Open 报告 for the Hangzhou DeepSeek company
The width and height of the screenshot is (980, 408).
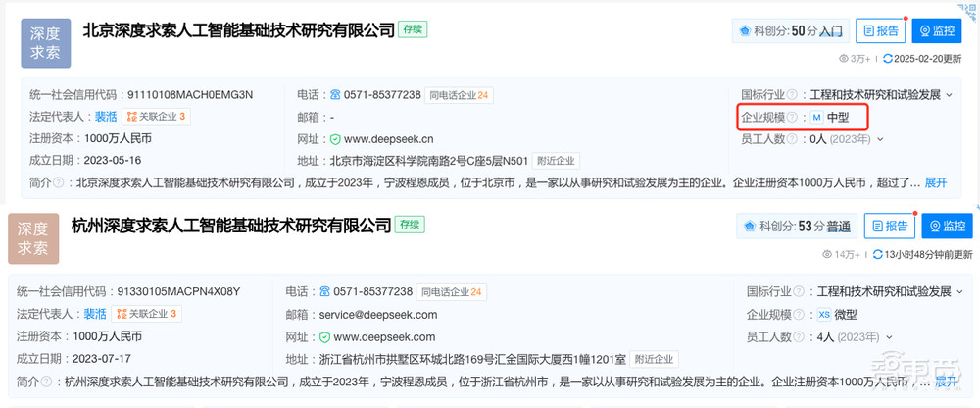tap(890, 226)
